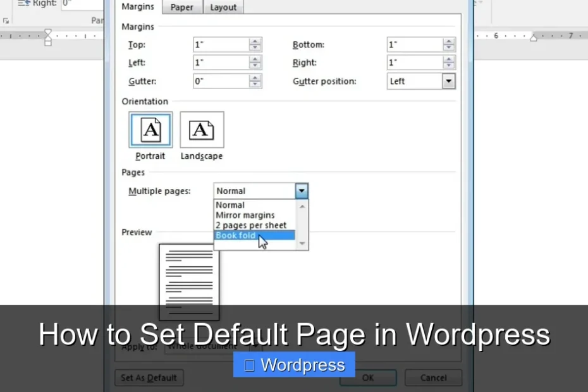The image size is (588, 392).
Task: Decrease the Gutter value with down arrow
Action: 255,84
